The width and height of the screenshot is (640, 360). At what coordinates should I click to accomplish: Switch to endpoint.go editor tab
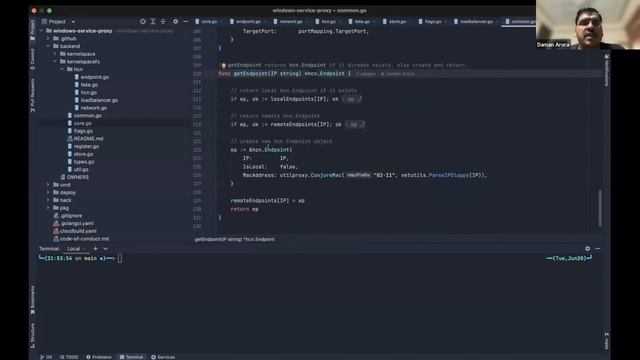247,22
